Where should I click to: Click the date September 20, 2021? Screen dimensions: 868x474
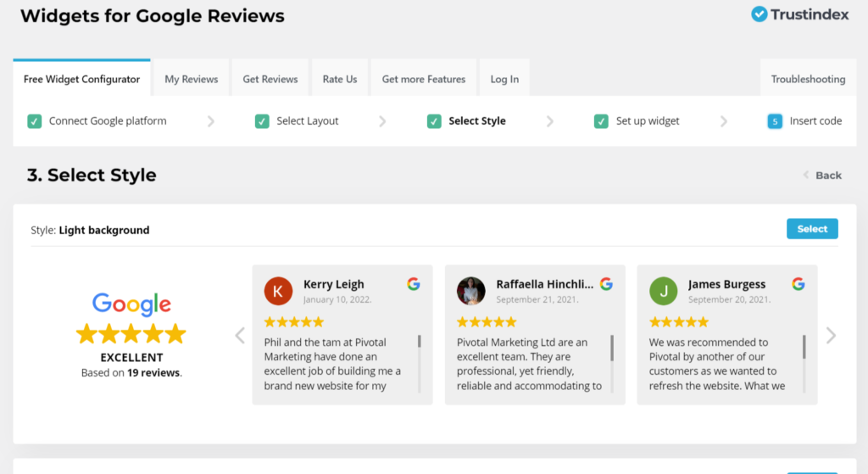730,299
